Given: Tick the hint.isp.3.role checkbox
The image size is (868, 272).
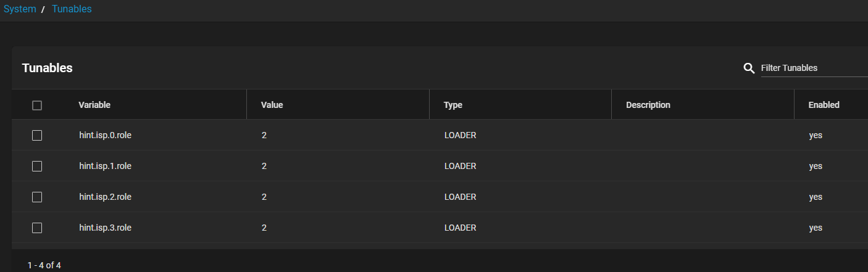Looking at the screenshot, I should pos(37,228).
